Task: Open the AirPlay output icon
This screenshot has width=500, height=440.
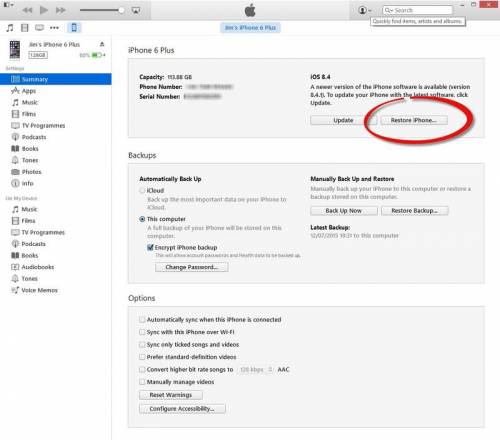Action: click(x=136, y=10)
